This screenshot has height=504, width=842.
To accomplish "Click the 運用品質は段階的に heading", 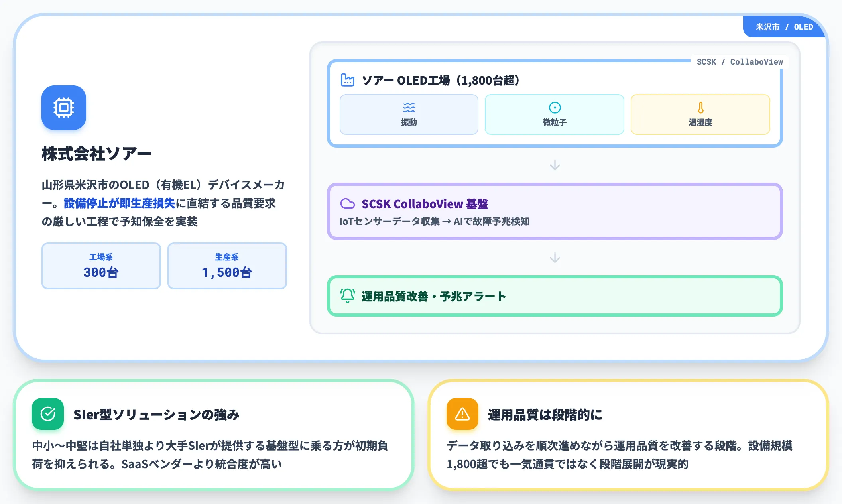I will point(545,415).
